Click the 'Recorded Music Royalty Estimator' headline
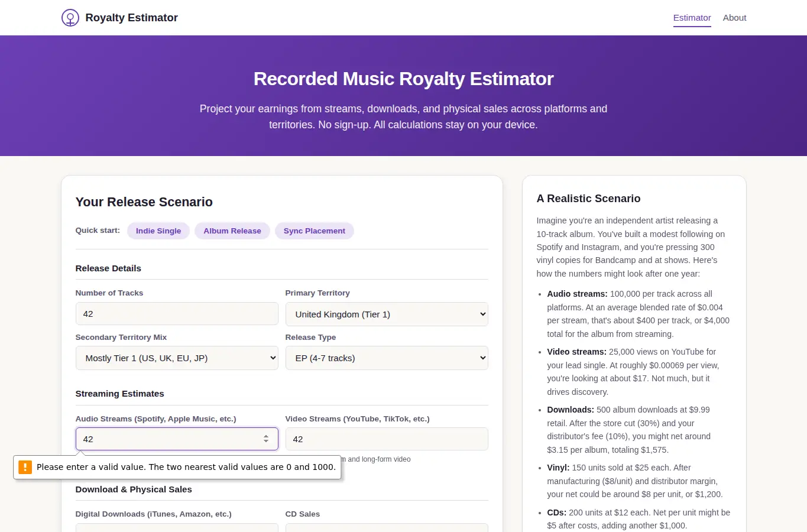Screen dimensions: 807x532 (x=403, y=79)
